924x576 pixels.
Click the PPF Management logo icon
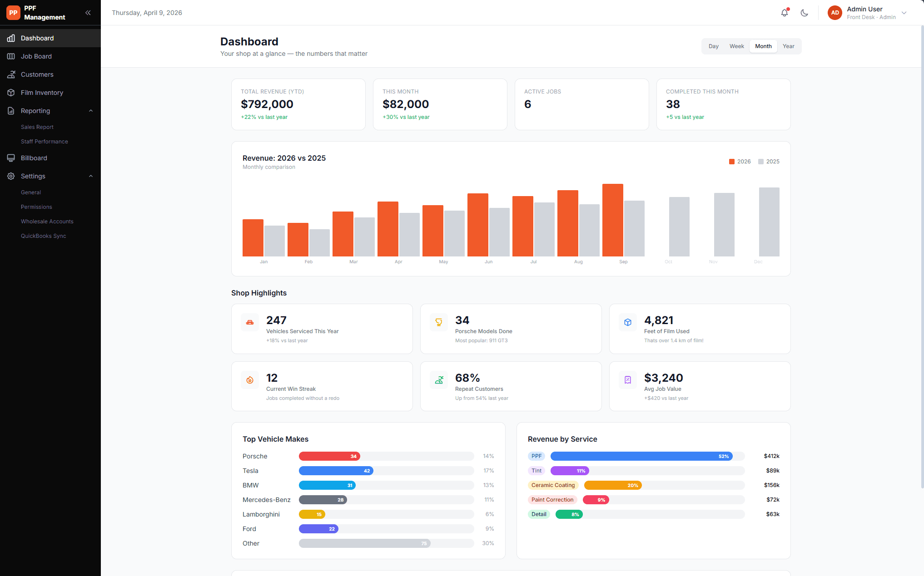[13, 12]
